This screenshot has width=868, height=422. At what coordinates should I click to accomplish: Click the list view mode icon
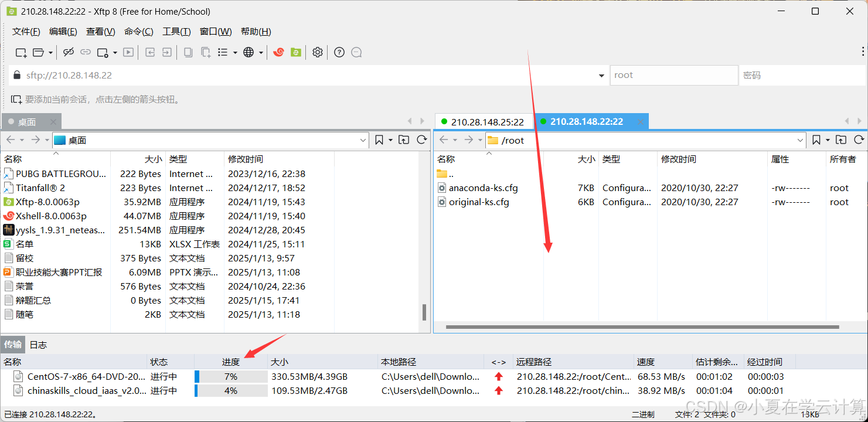click(223, 52)
